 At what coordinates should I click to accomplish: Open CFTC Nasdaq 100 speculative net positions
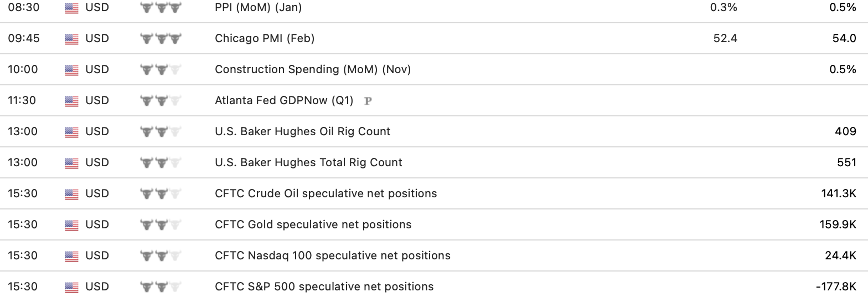332,256
